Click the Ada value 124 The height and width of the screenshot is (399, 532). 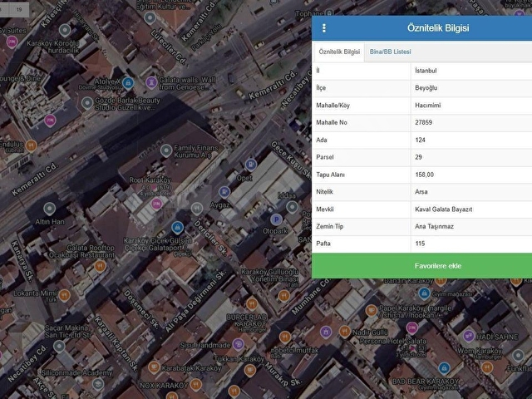420,140
